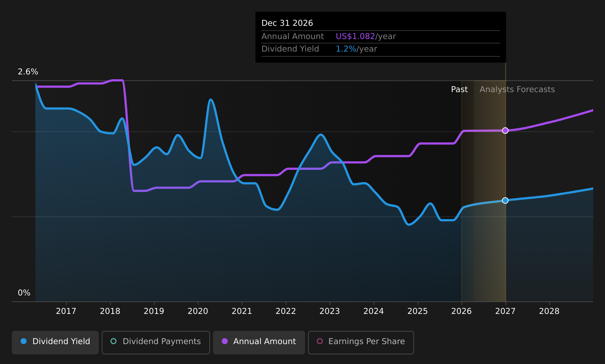Click the 2018 x-axis label

[110, 311]
